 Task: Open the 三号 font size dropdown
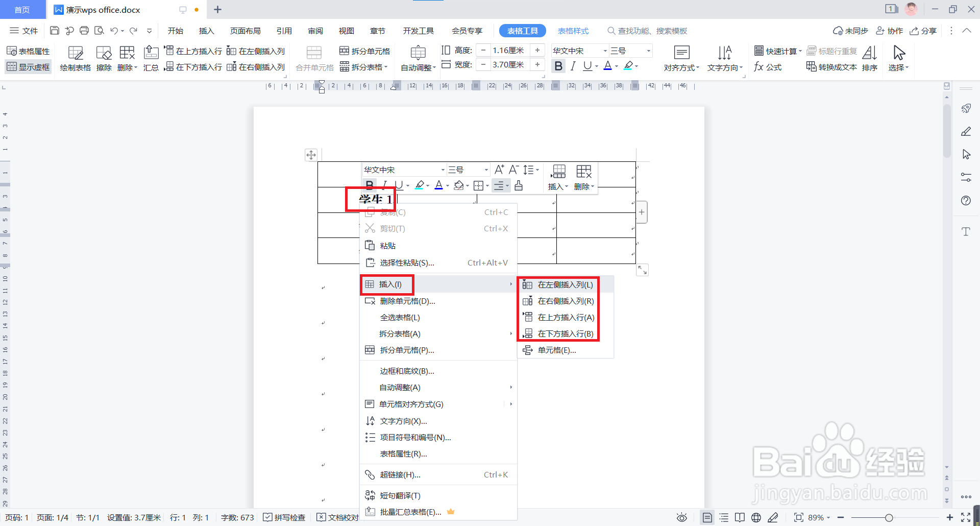(x=630, y=51)
